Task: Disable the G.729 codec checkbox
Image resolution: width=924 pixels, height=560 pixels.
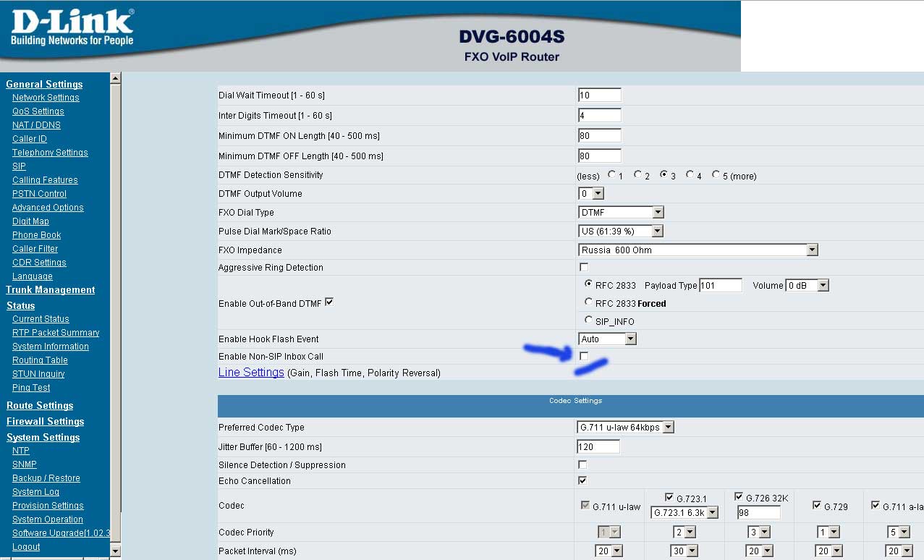Action: (x=817, y=506)
